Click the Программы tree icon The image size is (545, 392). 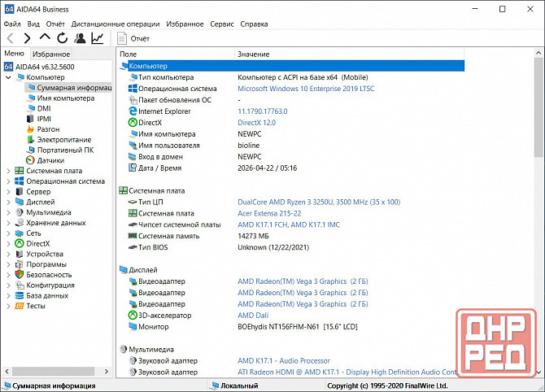pos(20,264)
